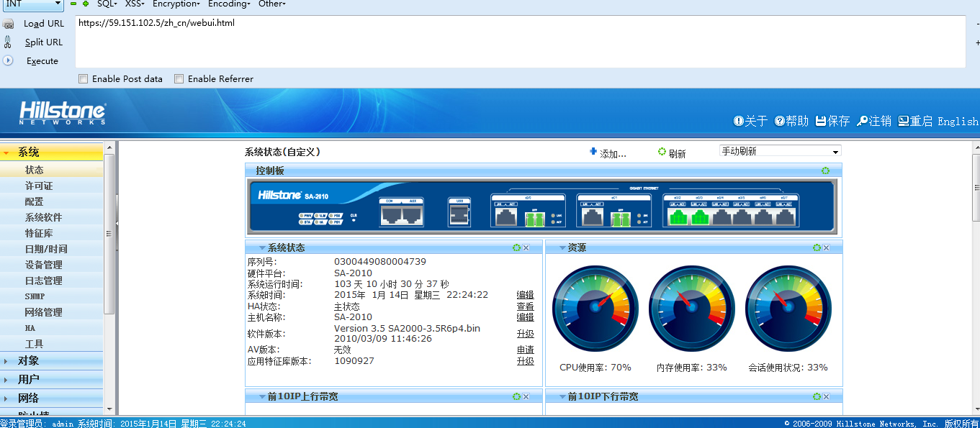Image resolution: width=980 pixels, height=428 pixels.
Task: Open the Encoding menu
Action: click(x=229, y=4)
